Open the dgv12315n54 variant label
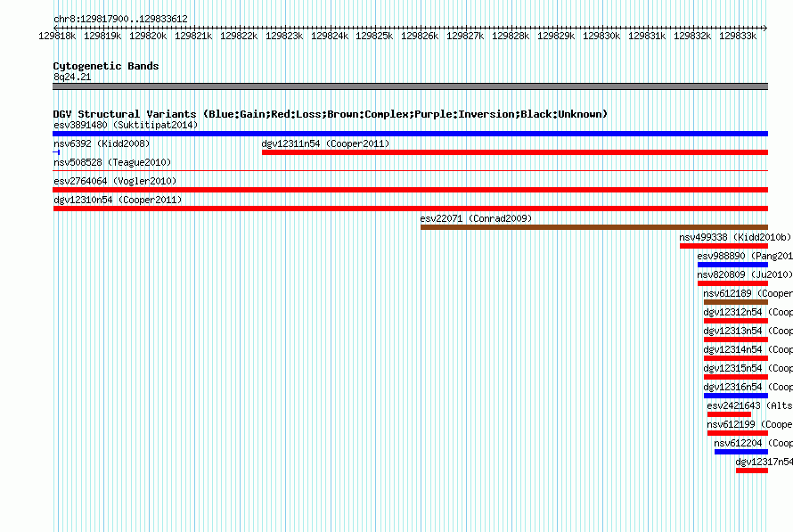The height and width of the screenshot is (532, 793). [x=748, y=368]
